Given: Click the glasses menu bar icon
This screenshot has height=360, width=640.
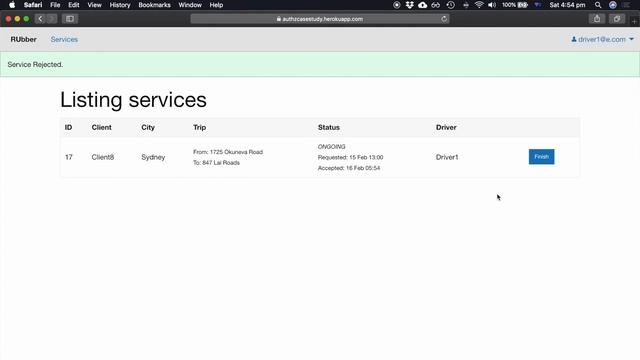Looking at the screenshot, I should 436,5.
